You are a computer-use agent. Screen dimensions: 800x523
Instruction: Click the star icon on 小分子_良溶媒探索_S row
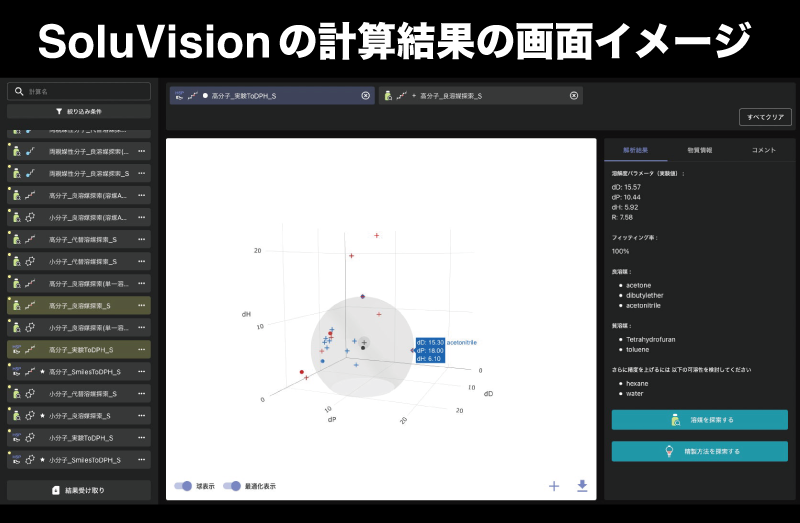(42, 415)
